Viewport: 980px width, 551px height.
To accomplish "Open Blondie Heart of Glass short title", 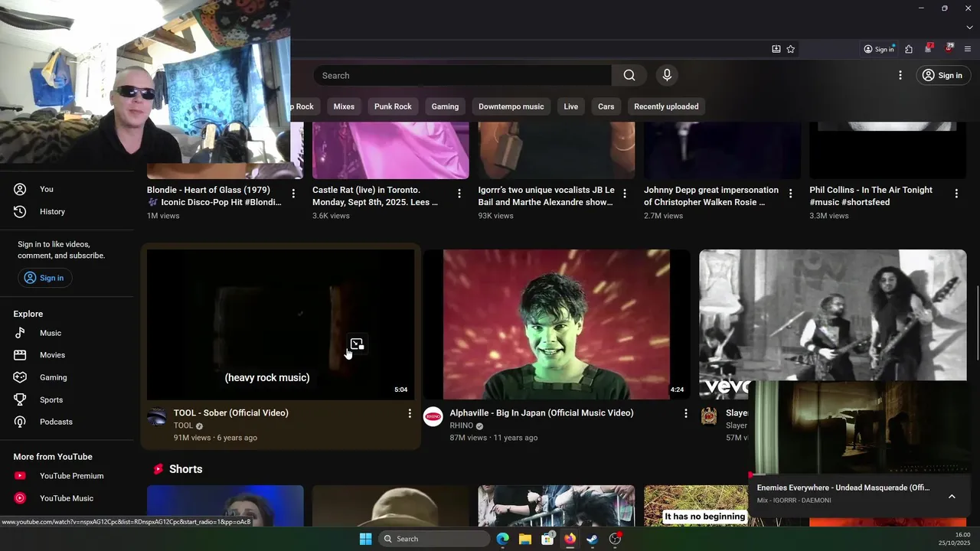I will click(214, 196).
